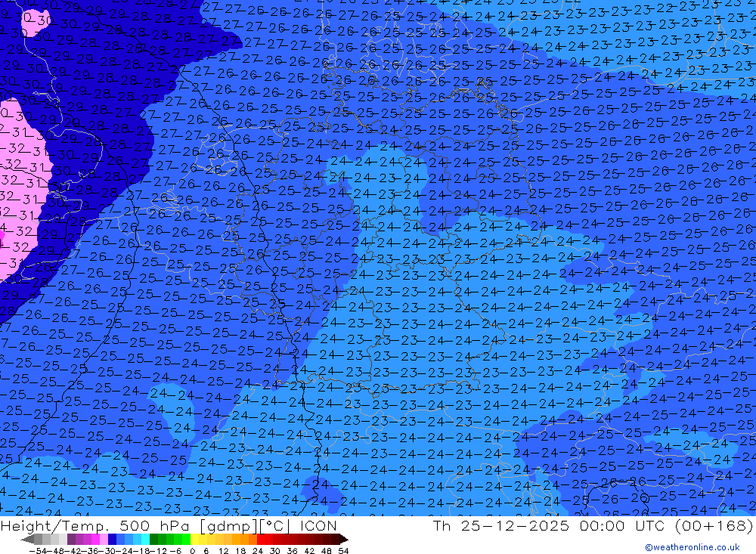Click the '0' legend scale label
Viewport: 756px width, 554px height.
coord(192,551)
